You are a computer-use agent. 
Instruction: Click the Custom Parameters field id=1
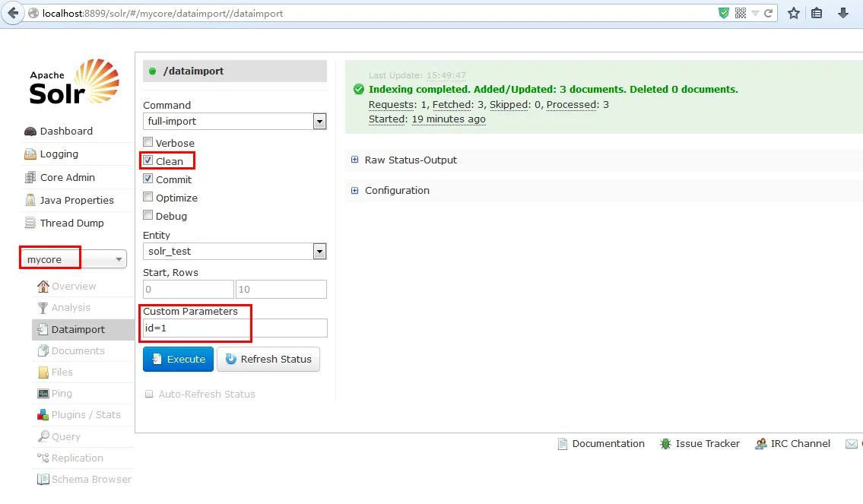pos(235,328)
